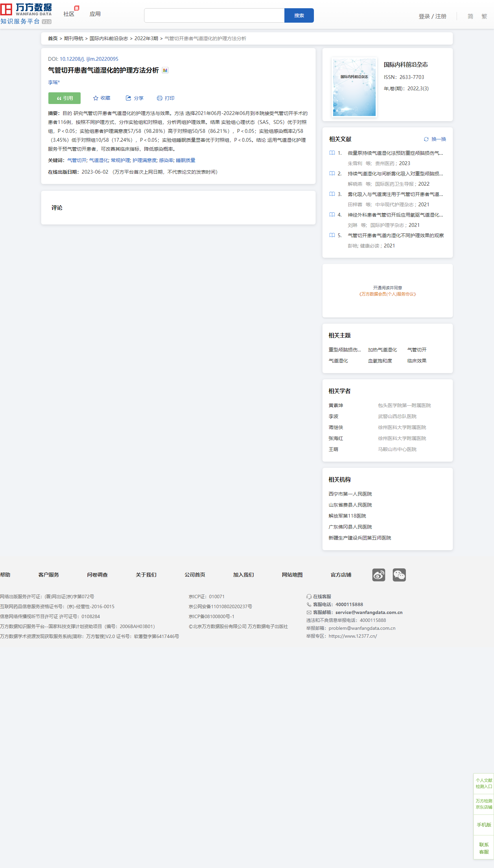Open institution 解放军第118医院
This screenshot has height=868, width=494.
pyautogui.click(x=347, y=516)
